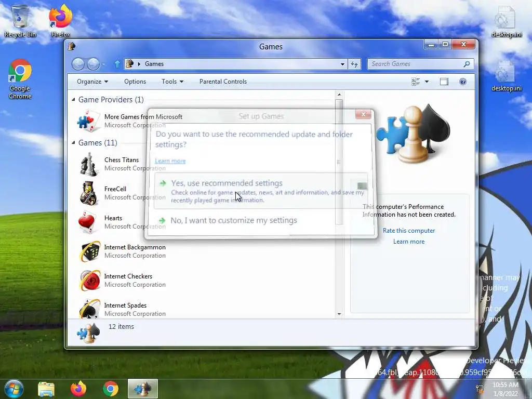Collapse the Games (11) group
This screenshot has height=399, width=532.
(73, 142)
